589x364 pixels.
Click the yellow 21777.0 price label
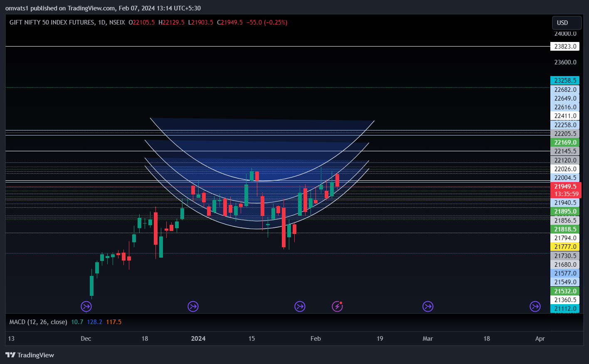click(565, 247)
